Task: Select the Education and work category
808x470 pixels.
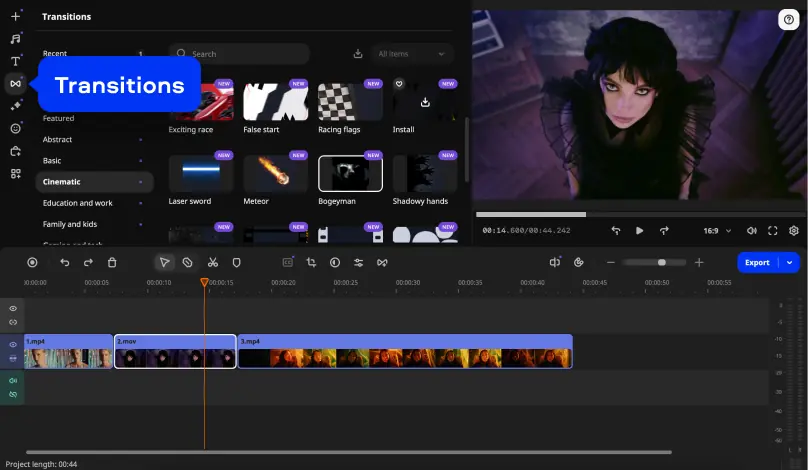Action: coord(77,203)
